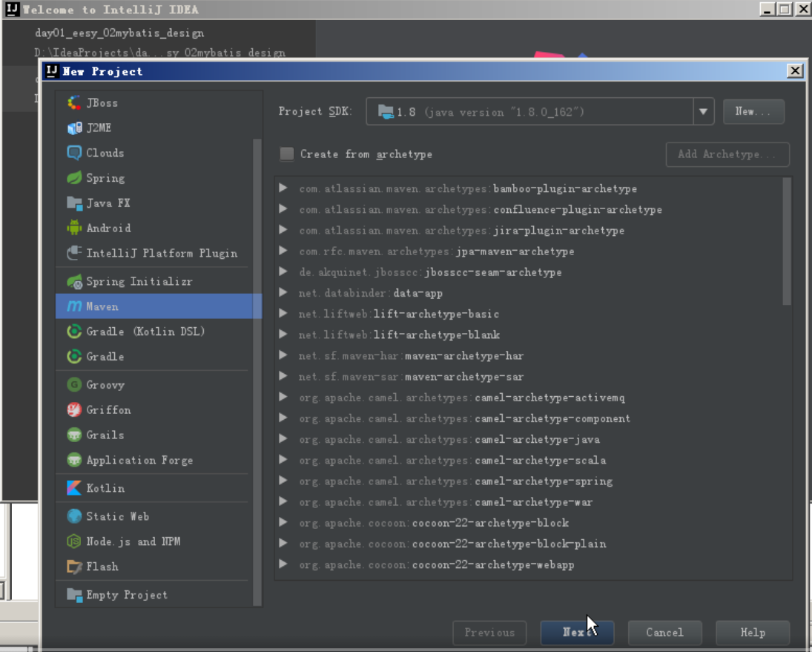Expand camel-archetype-activemq node
The width and height of the screenshot is (812, 652).
283,397
